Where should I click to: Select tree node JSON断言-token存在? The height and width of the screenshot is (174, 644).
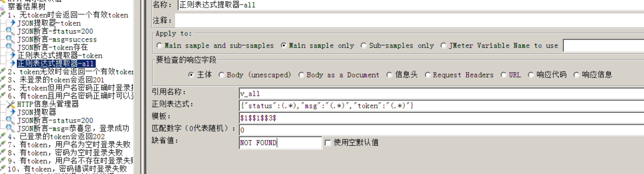[x=52, y=47]
